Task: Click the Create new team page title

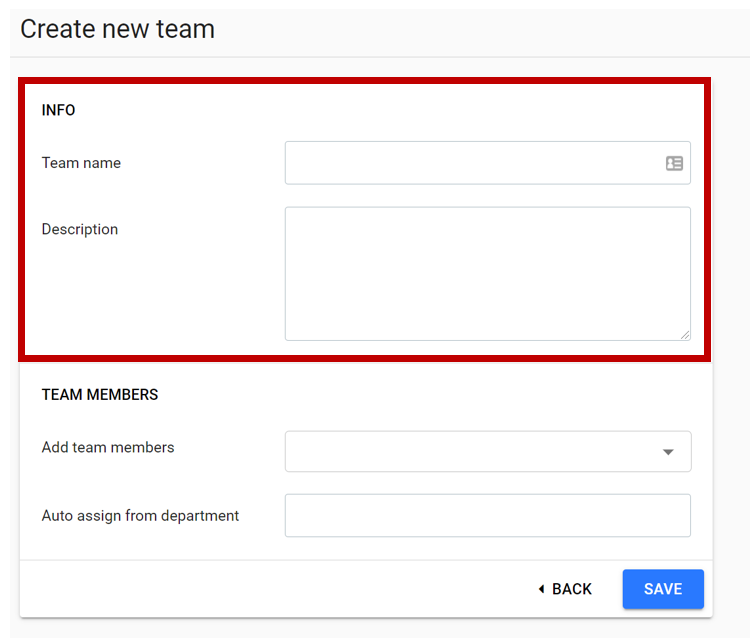Action: (118, 29)
